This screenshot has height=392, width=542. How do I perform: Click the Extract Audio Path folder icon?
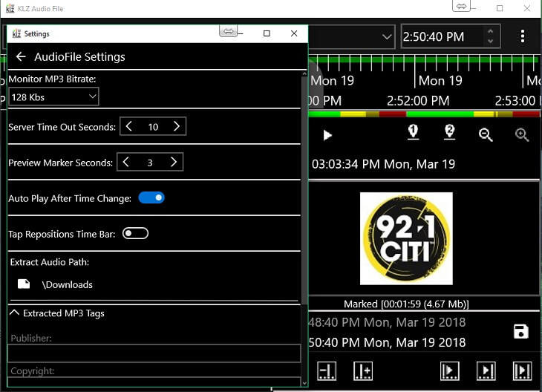point(24,284)
